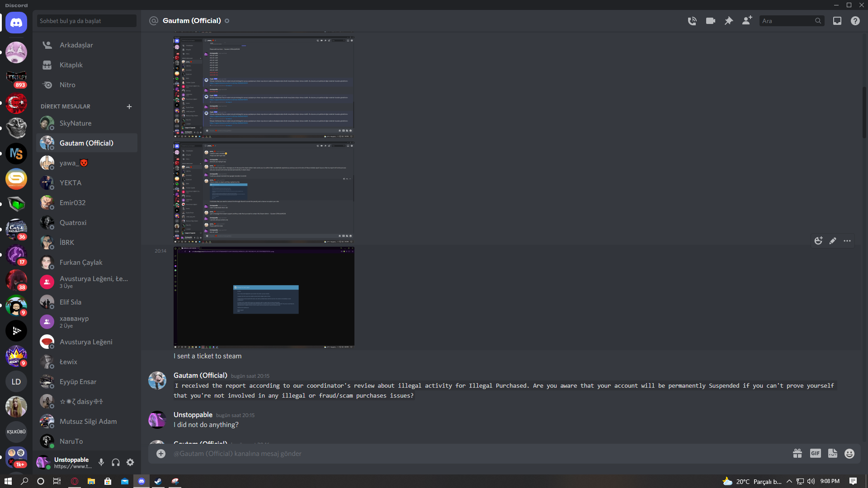Open the chat with SkyNature
The width and height of the screenshot is (868, 488).
pyautogui.click(x=75, y=123)
